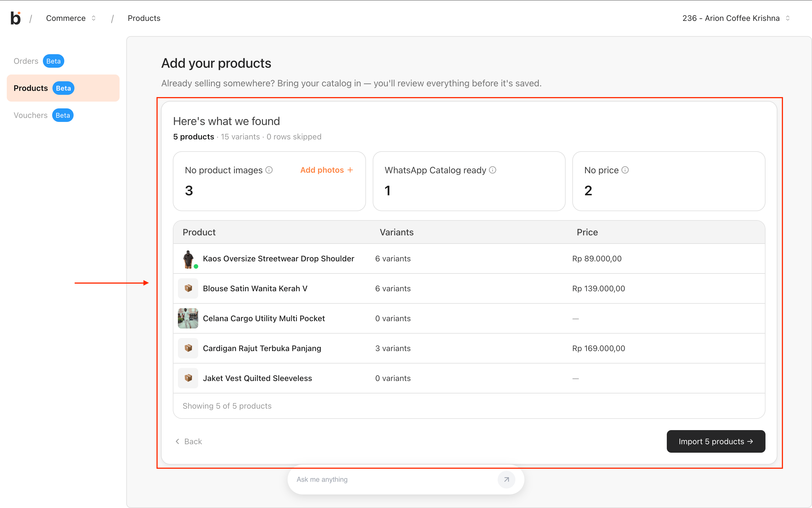The height and width of the screenshot is (508, 812).
Task: Click the Add photos + link
Action: click(x=326, y=170)
